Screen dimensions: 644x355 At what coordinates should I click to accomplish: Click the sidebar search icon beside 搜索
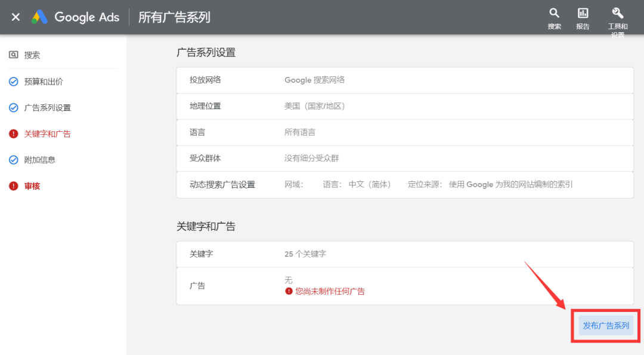click(13, 55)
